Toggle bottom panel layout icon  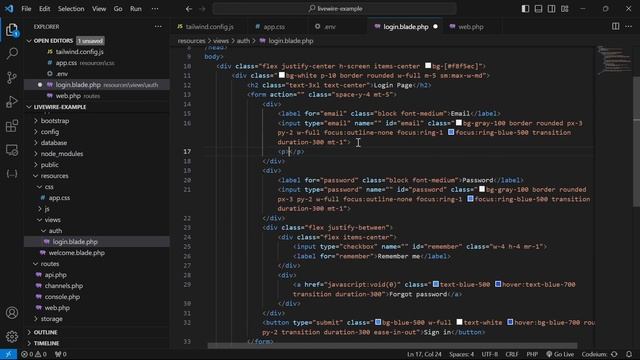(538, 9)
